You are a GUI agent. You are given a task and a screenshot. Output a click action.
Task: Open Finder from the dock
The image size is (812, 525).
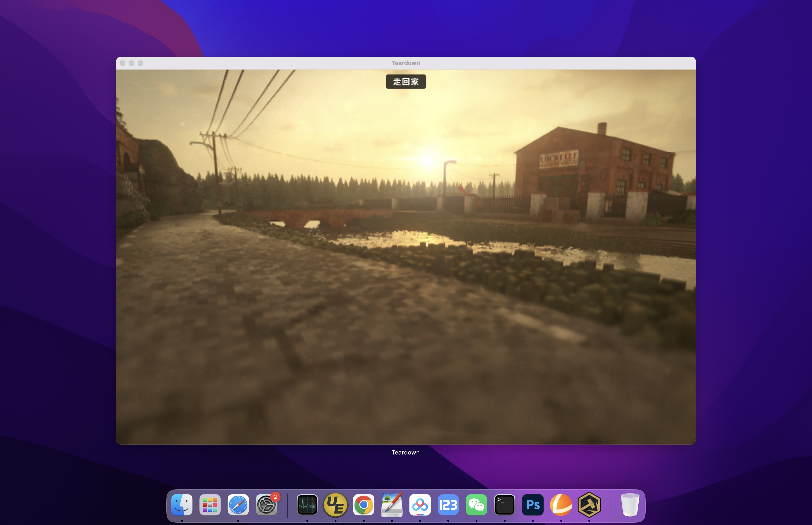(x=182, y=505)
